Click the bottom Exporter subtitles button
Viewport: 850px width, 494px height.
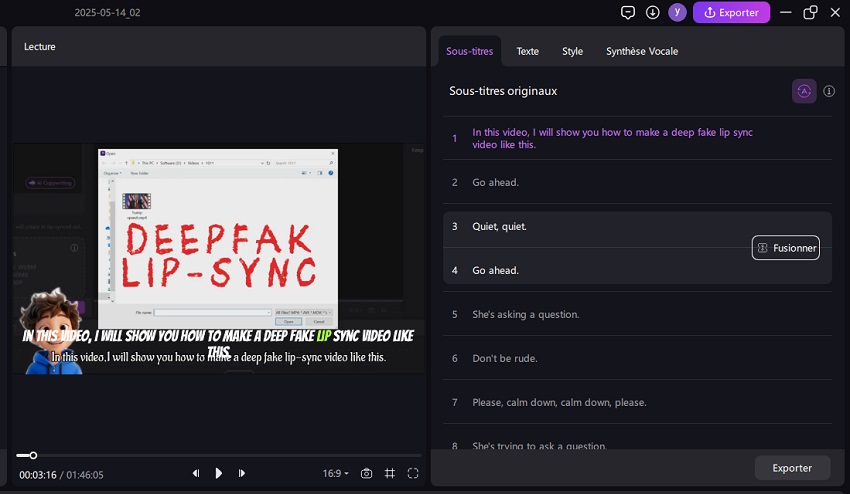click(792, 467)
